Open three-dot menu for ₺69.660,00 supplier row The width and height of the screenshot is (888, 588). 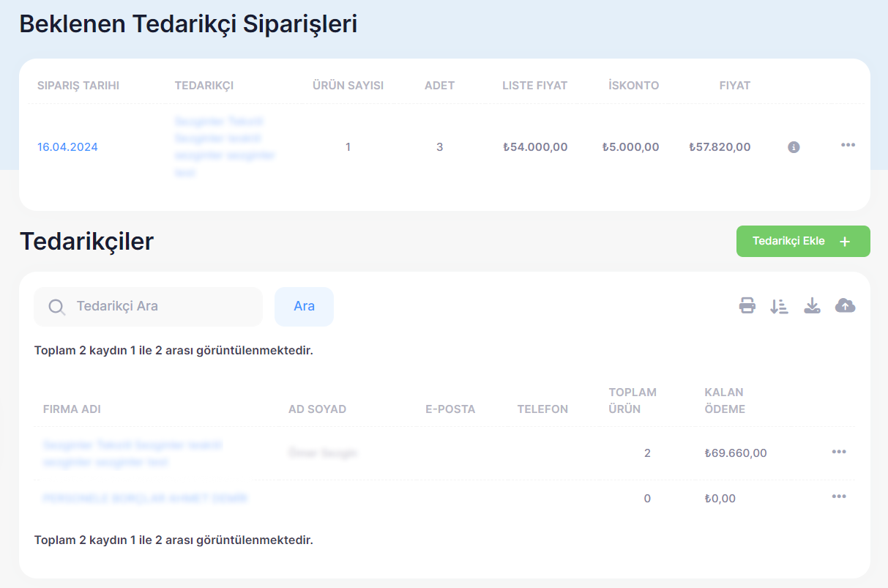click(839, 452)
